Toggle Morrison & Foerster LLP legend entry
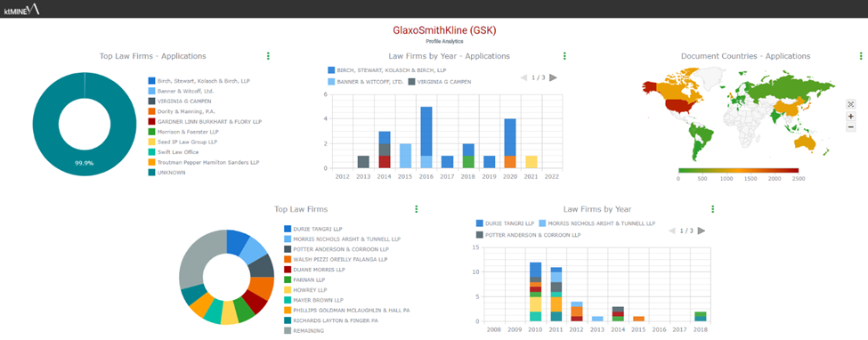The height and width of the screenshot is (340, 868). point(183,132)
